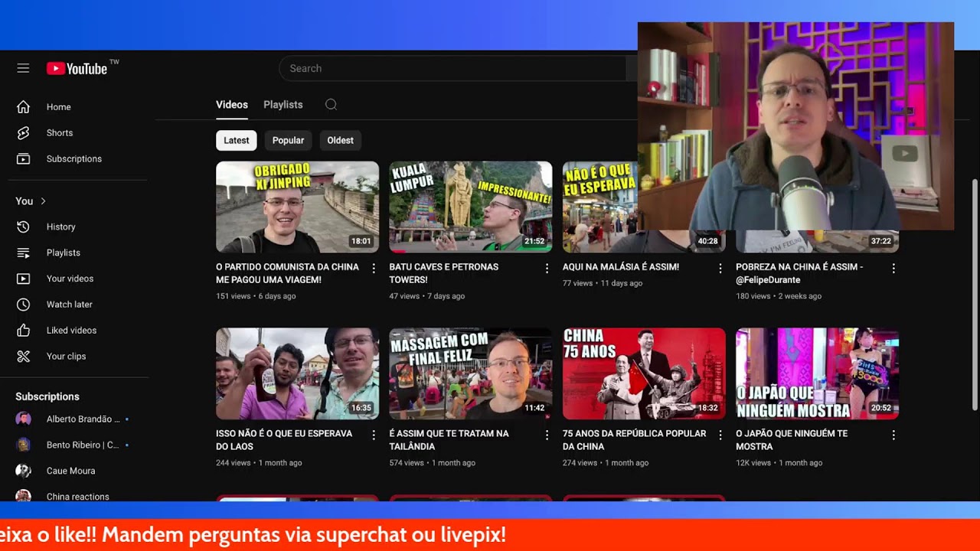
Task: Open the hamburger guide menu
Action: pos(23,68)
